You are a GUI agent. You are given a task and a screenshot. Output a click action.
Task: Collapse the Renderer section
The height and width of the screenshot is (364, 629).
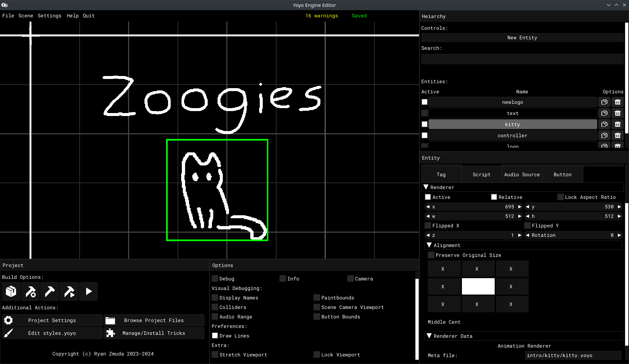tap(426, 187)
